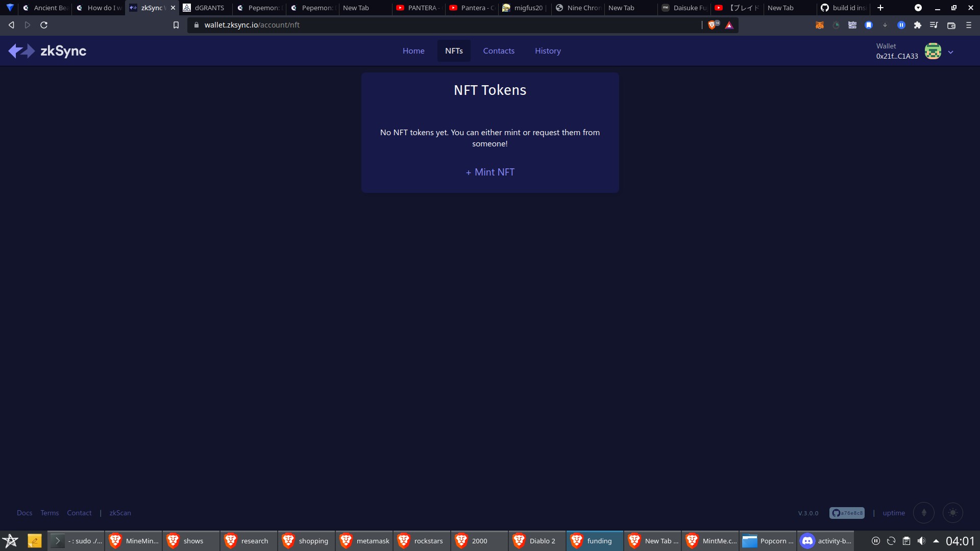Expand hidden system tray icons arrow

pos(936,541)
